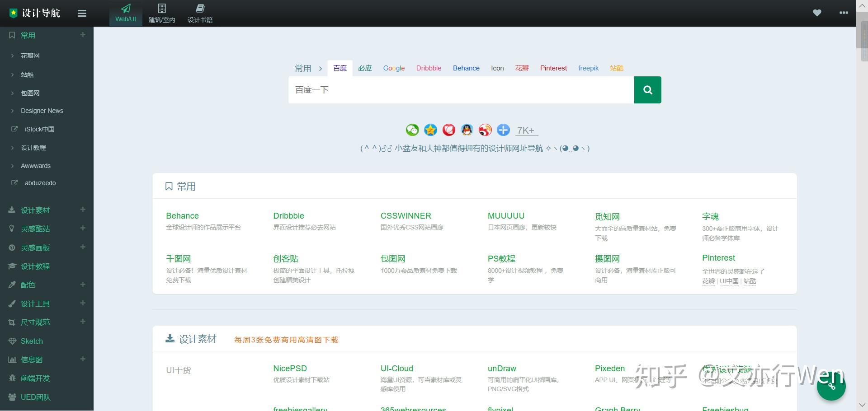Select the 必应 search engine tab
This screenshot has height=411, width=868.
(x=365, y=68)
